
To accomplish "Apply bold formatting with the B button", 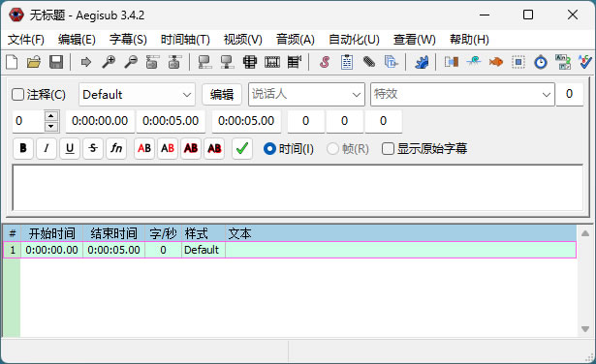I will (23, 148).
